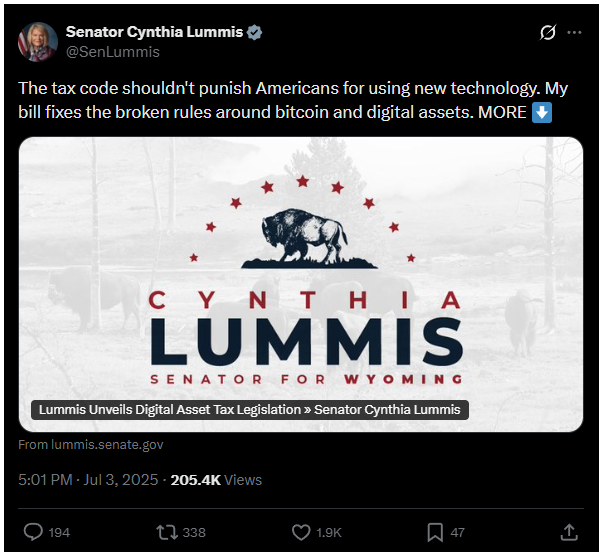Click the Senator Cynthia Lummis display name
Viewport: 603px width, 556px height.
coord(154,32)
